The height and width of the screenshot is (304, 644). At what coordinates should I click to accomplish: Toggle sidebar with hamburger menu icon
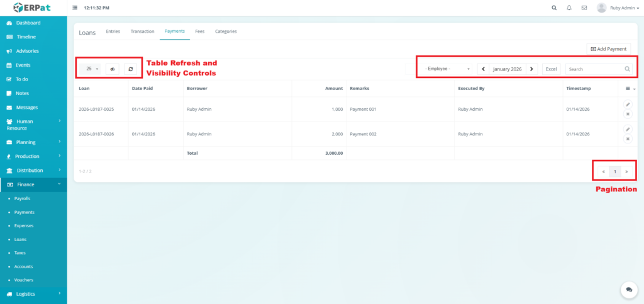tap(75, 8)
